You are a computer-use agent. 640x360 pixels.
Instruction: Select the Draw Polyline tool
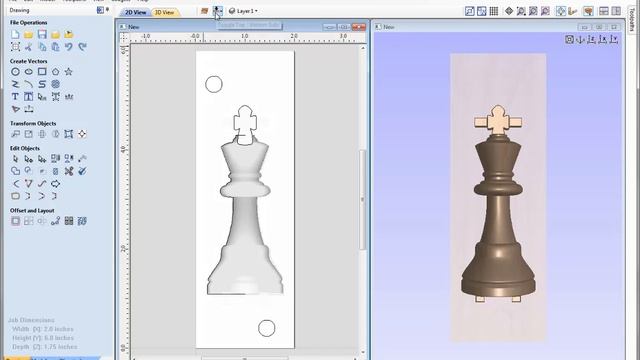pos(15,84)
